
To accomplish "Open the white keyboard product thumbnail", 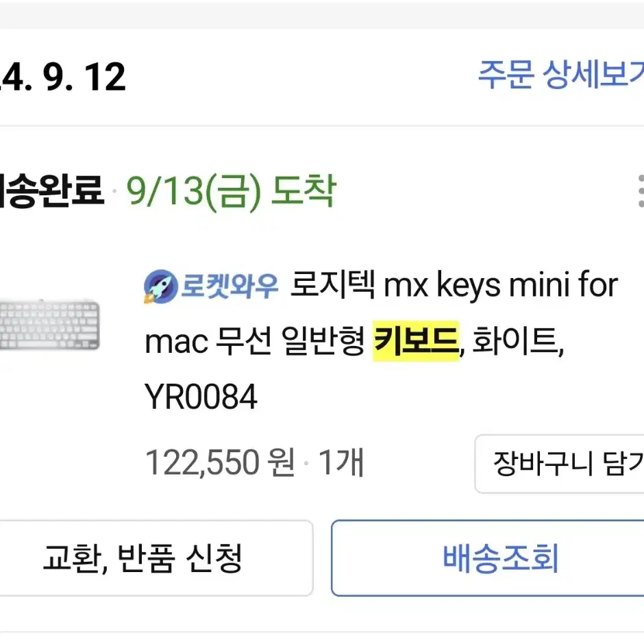I will pyautogui.click(x=49, y=325).
